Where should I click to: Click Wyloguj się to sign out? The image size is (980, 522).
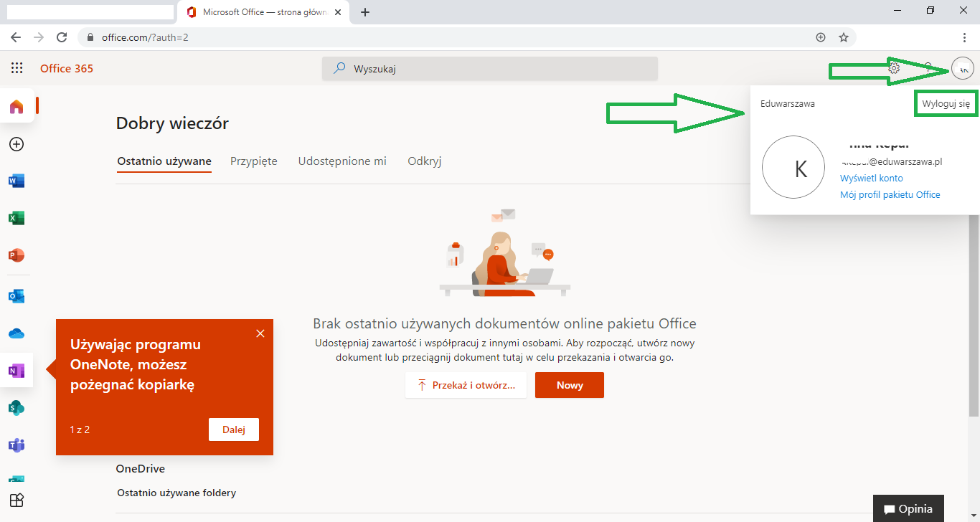[946, 104]
